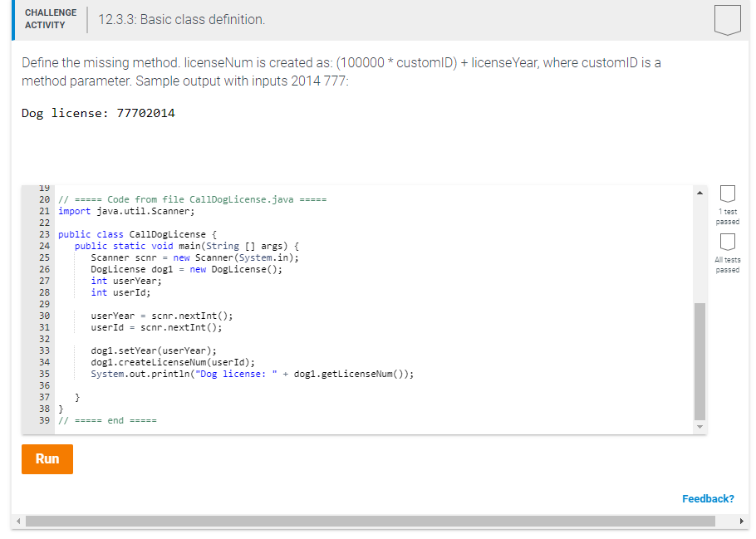The width and height of the screenshot is (756, 539).
Task: Click the code editor scrollbar down arrow
Action: click(x=700, y=425)
